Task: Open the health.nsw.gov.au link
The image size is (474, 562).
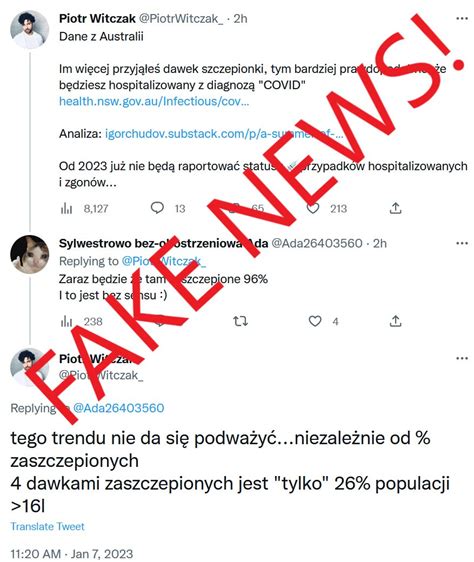Action: 154,101
